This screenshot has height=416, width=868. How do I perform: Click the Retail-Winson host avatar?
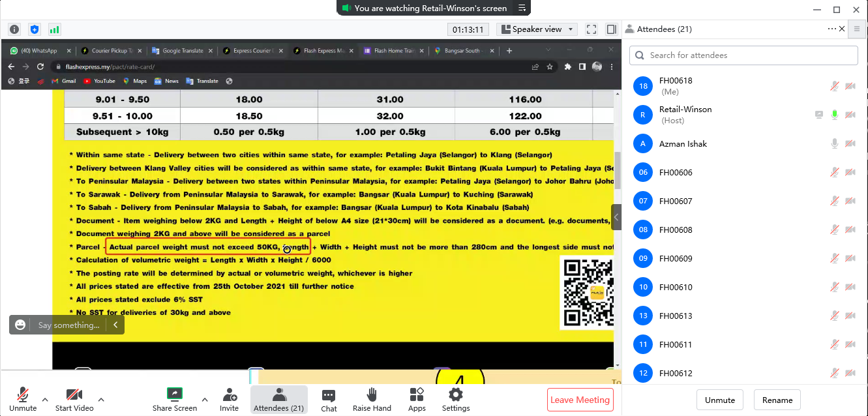pyautogui.click(x=643, y=115)
